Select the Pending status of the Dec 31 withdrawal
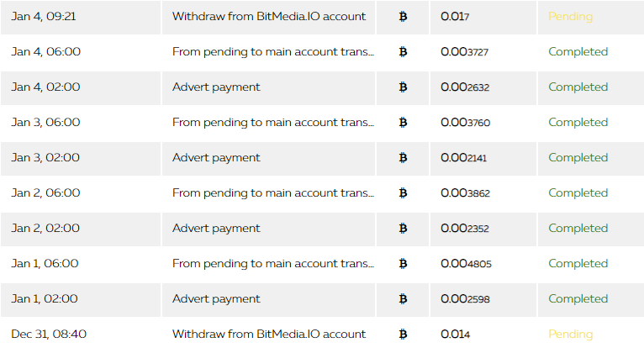This screenshot has width=644, height=353. tap(571, 335)
